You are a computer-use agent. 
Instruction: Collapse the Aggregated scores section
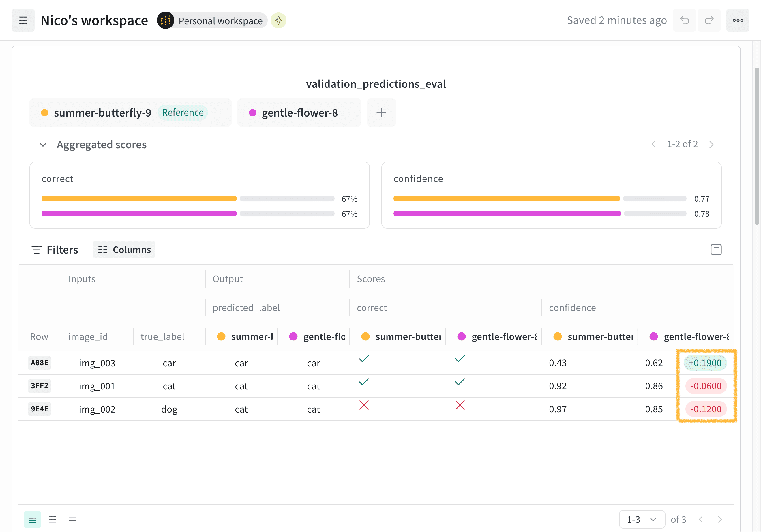[x=43, y=145]
